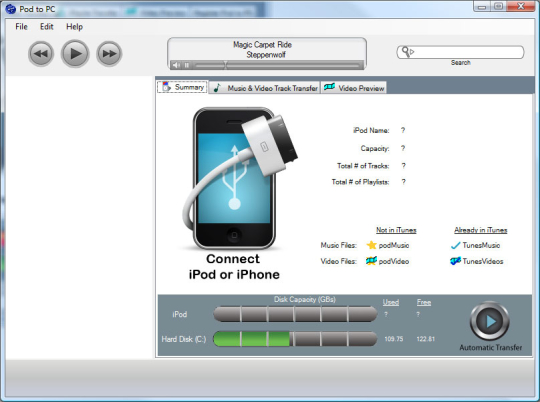Click the music note tab icon
Viewport: 540px width, 402px height.
point(217,88)
